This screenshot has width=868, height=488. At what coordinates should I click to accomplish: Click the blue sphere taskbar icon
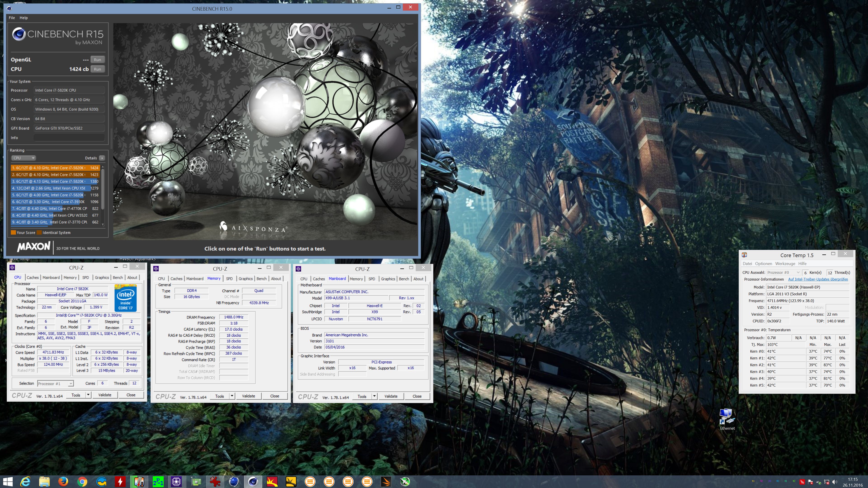click(234, 482)
